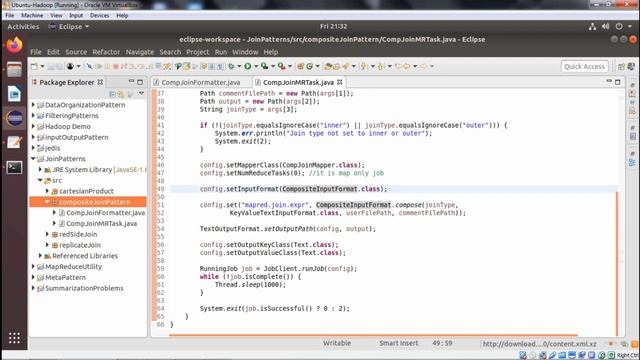This screenshot has height=360, width=640.
Task: Click the New file wizard icon in toolbar
Action: click(x=34, y=66)
